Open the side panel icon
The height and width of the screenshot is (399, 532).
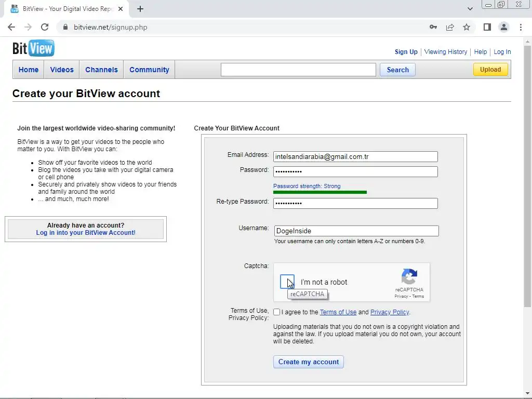click(x=487, y=27)
